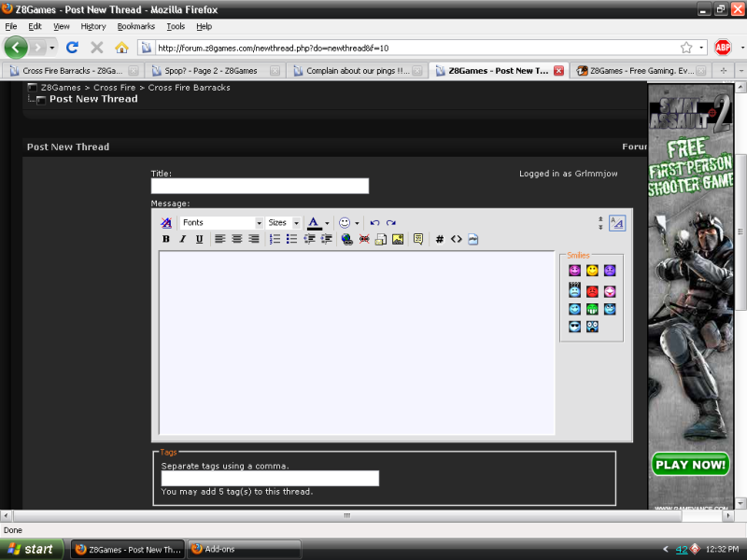Screen dimensions: 747x560
Task: Click the Cross Fire Barracks breadcrumb link
Action: (189, 88)
